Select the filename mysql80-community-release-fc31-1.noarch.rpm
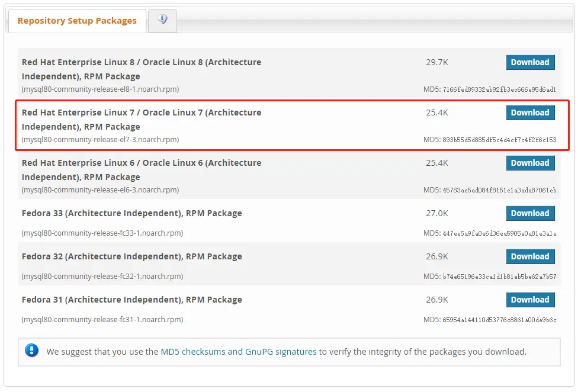Image resolution: width=581 pixels, height=392 pixels. coord(102,319)
